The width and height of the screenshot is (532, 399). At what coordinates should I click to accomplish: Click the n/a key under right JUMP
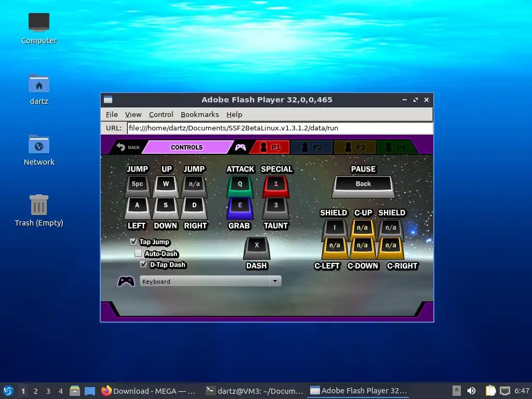pos(194,186)
